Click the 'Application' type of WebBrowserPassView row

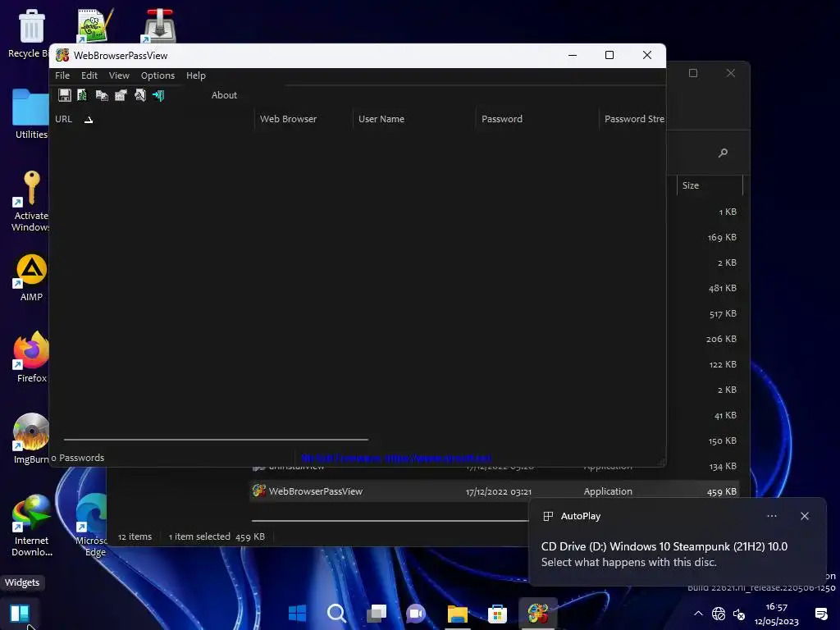point(608,491)
